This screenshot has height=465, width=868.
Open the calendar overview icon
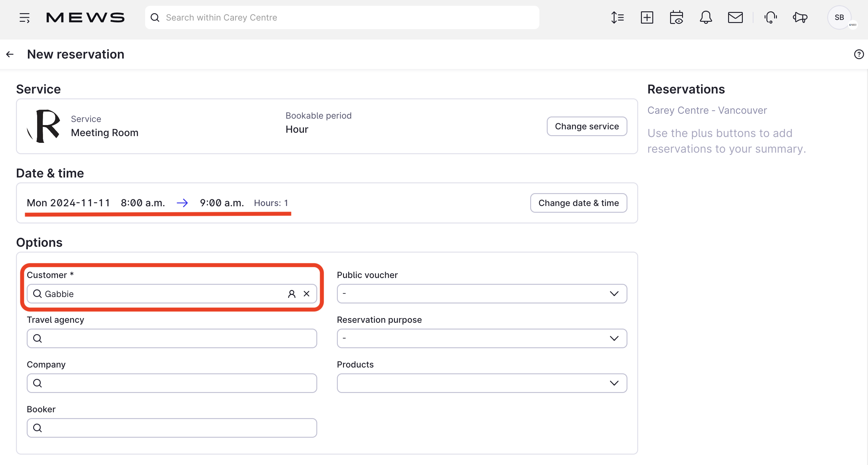click(676, 17)
